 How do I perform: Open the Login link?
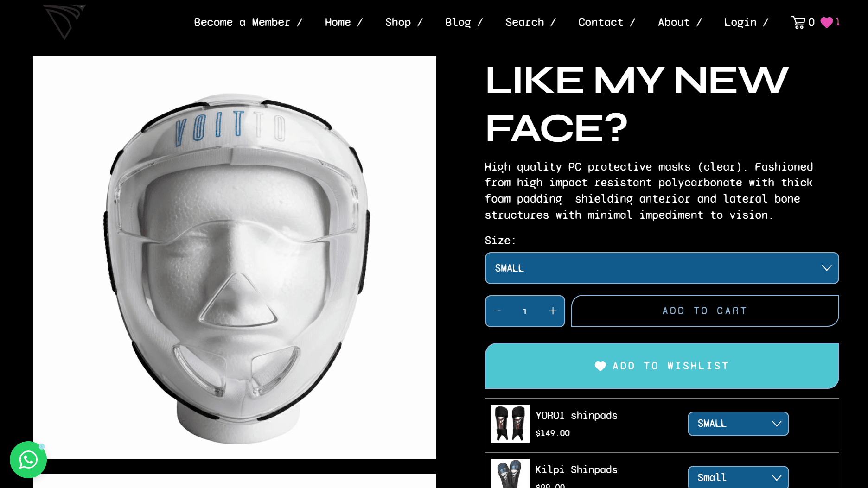740,22
